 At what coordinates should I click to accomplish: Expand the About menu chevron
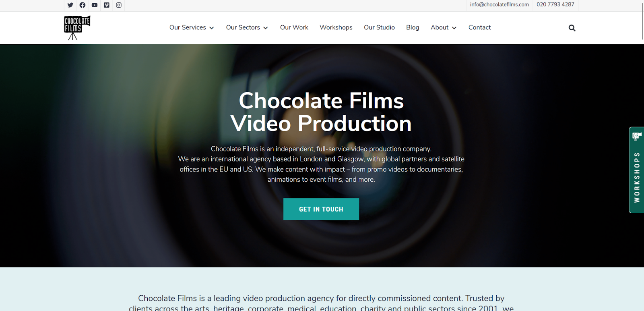454,28
